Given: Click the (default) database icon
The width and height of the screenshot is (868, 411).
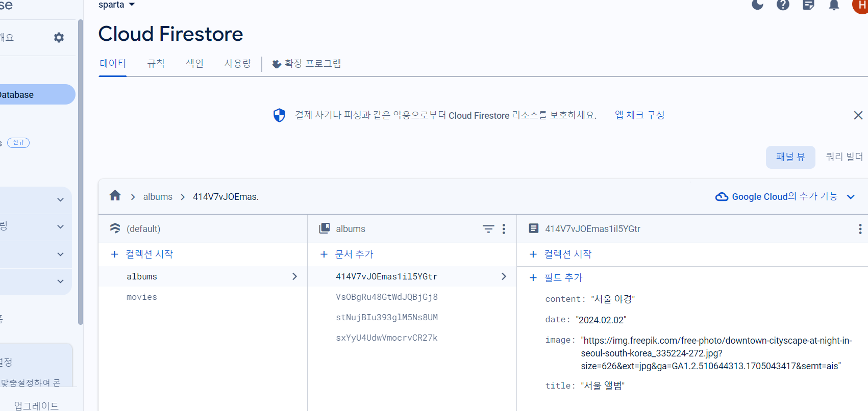Looking at the screenshot, I should (x=115, y=228).
